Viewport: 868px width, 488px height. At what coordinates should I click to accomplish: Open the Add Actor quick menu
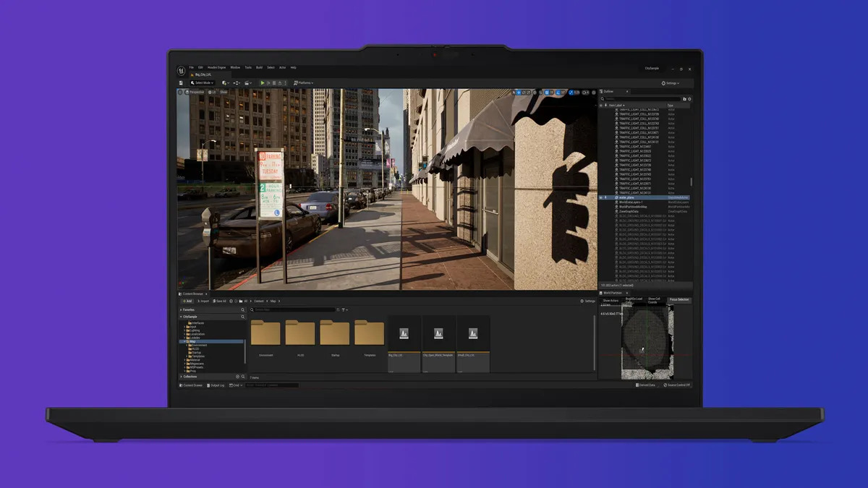[225, 83]
